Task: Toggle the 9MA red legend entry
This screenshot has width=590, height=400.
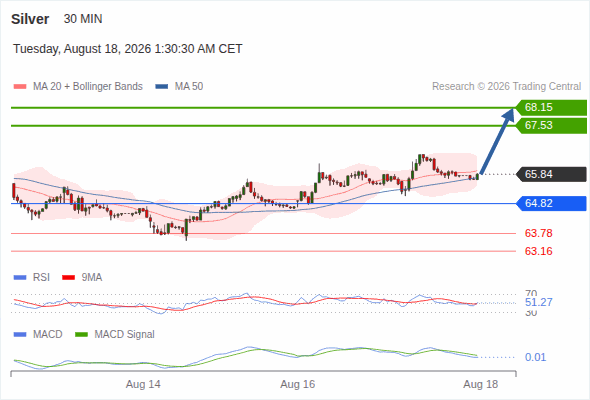Action: click(x=82, y=277)
